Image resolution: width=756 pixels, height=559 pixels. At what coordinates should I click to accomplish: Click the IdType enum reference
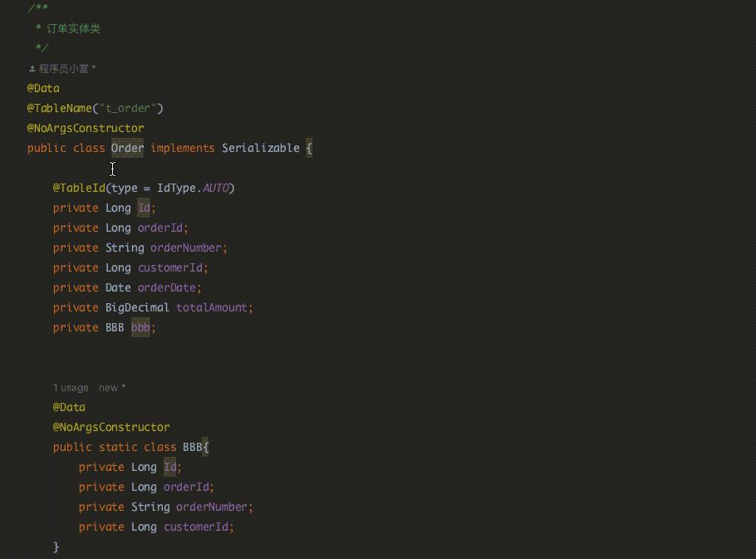176,188
